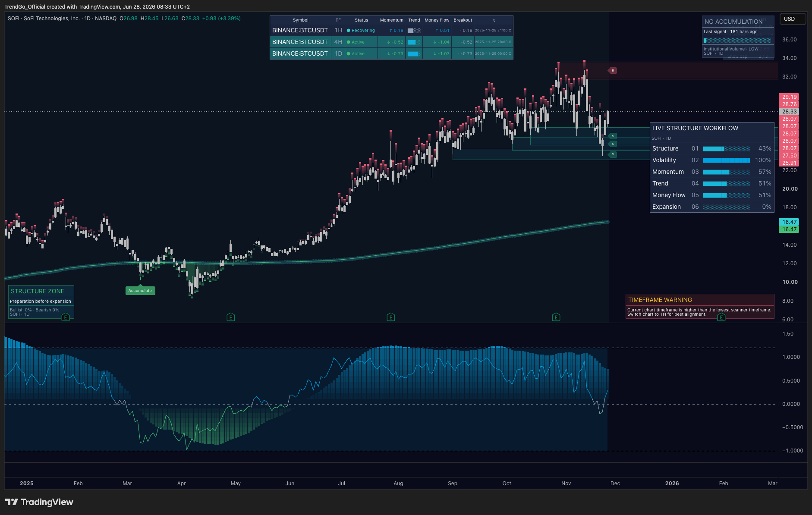812x515 pixels.
Task: Click the Momentum 57% progress bar
Action: click(x=727, y=172)
